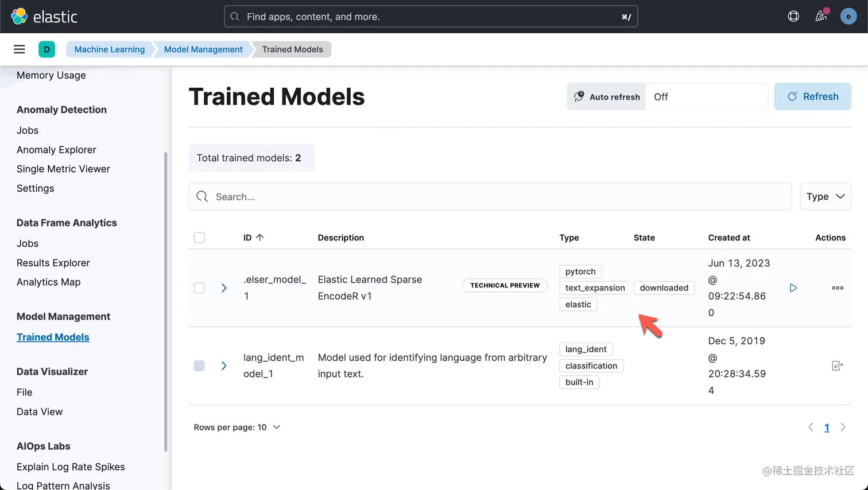Click Elastic Learned Sparse EncodeR v1 description
Screen dimensions: 868x490
370,288
